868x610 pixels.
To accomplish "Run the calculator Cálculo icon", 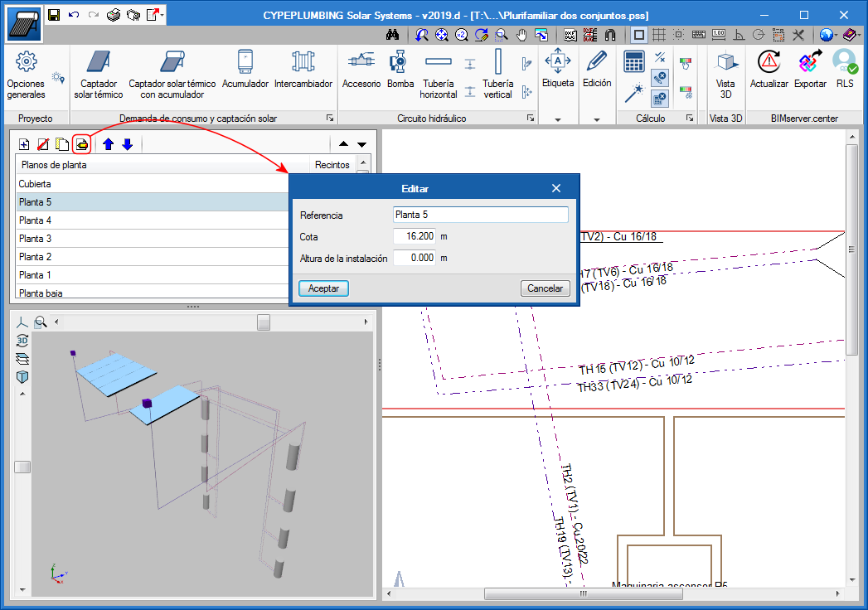I will point(634,61).
